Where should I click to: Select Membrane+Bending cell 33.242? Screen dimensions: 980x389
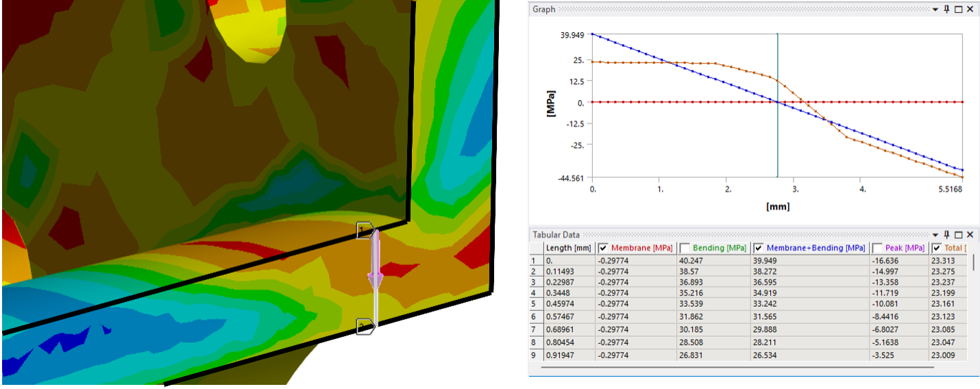pos(809,303)
